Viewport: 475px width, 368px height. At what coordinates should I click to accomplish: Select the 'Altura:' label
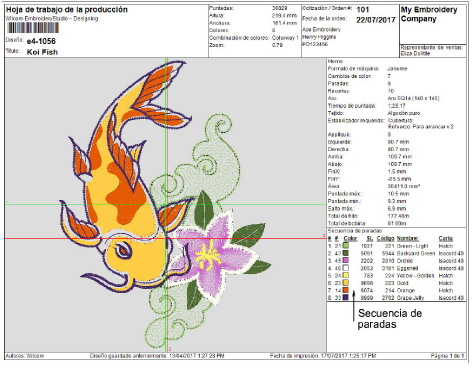[217, 16]
